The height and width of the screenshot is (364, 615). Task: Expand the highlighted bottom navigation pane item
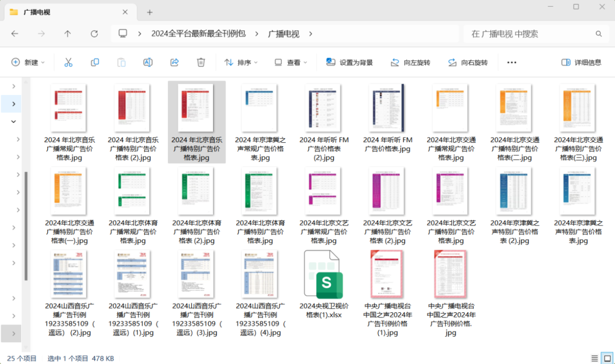(13, 334)
